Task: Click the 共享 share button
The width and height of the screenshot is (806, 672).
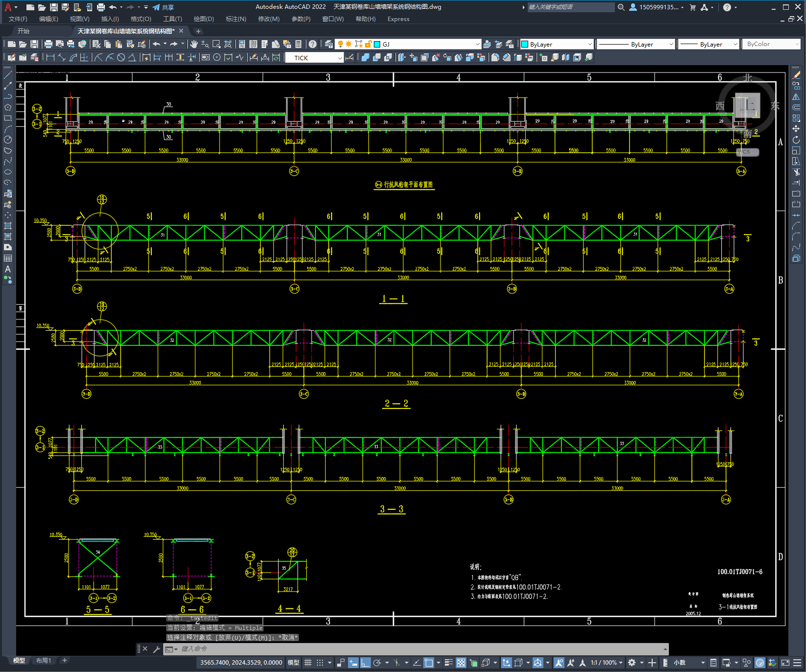Action: click(164, 7)
